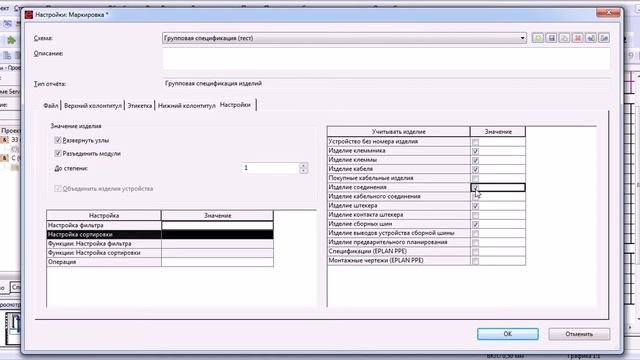Viewport: 640px width, 360px height.
Task: Switch to the Верхний колонтитул tab
Action: 93,105
